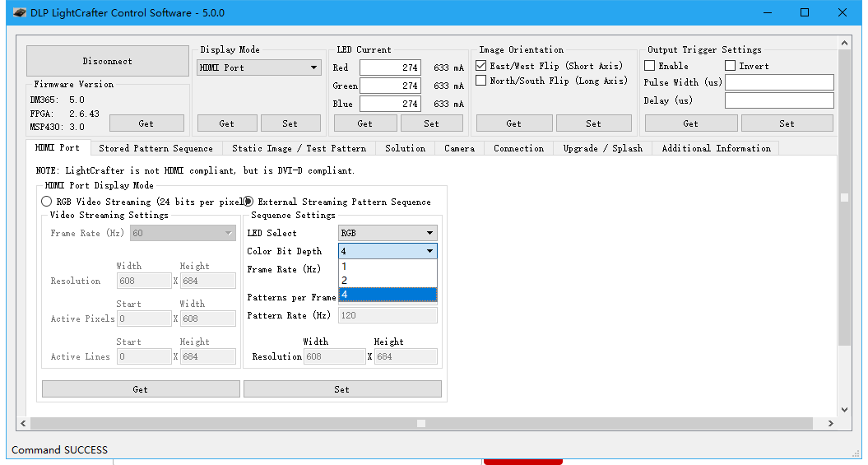Open the Display Mode HDMI Port dropdown
The image size is (868, 465).
point(259,67)
